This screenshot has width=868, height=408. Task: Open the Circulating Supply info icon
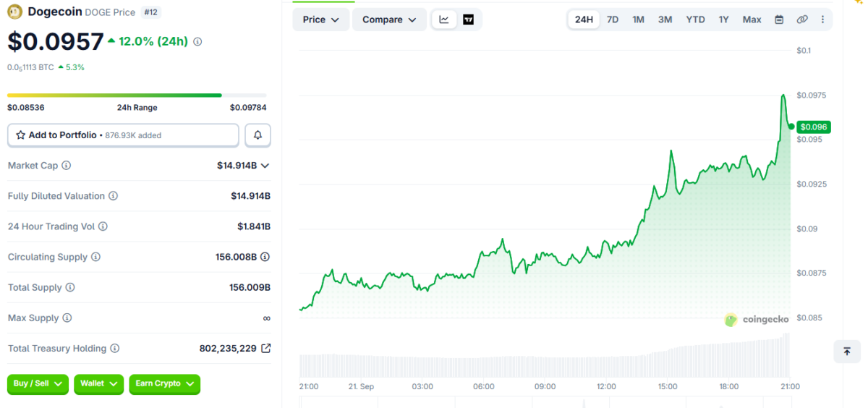(x=95, y=257)
